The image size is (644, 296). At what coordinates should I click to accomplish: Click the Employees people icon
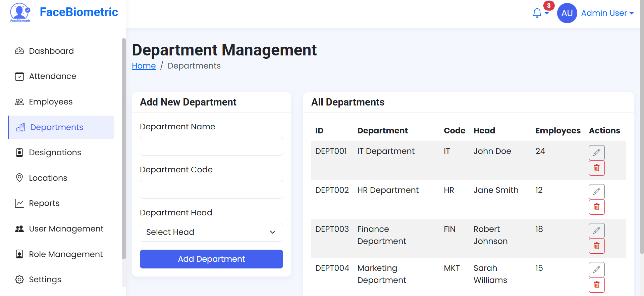coord(19,102)
